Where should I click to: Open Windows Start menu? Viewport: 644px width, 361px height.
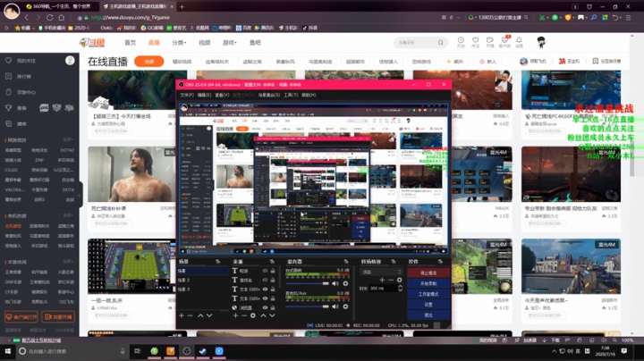click(7, 351)
